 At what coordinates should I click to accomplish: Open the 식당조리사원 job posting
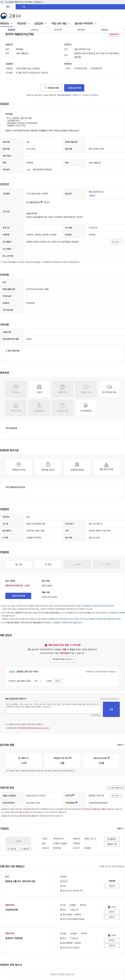pyautogui.click(x=11, y=910)
